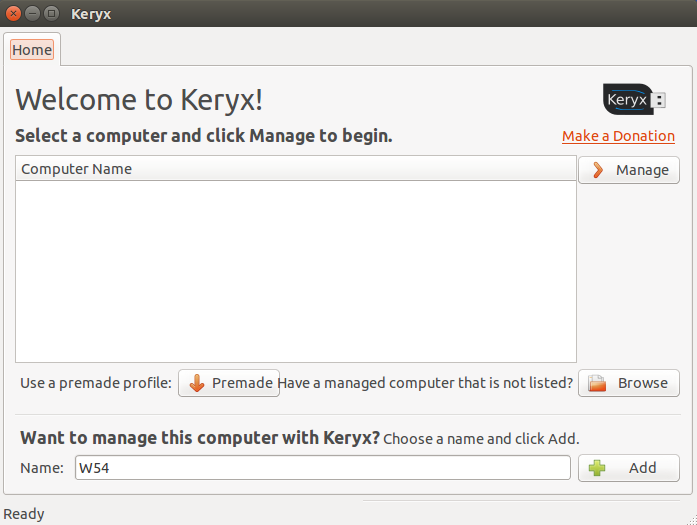
Task: Click the Add button
Action: tap(629, 468)
